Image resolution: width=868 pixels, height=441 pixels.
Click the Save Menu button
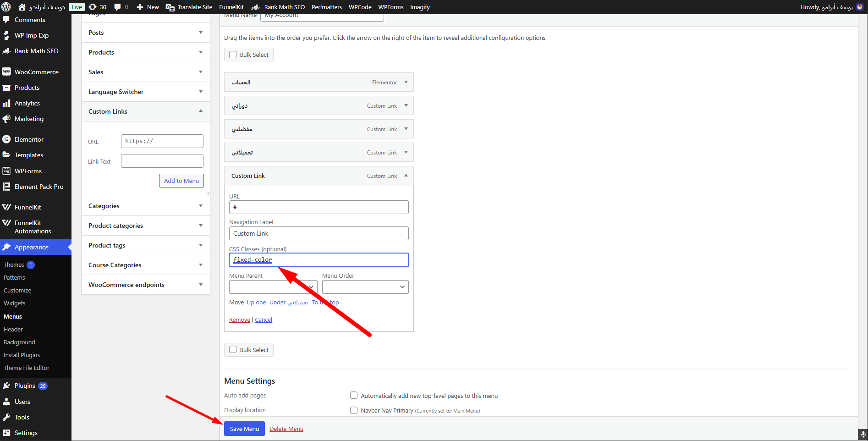(244, 429)
